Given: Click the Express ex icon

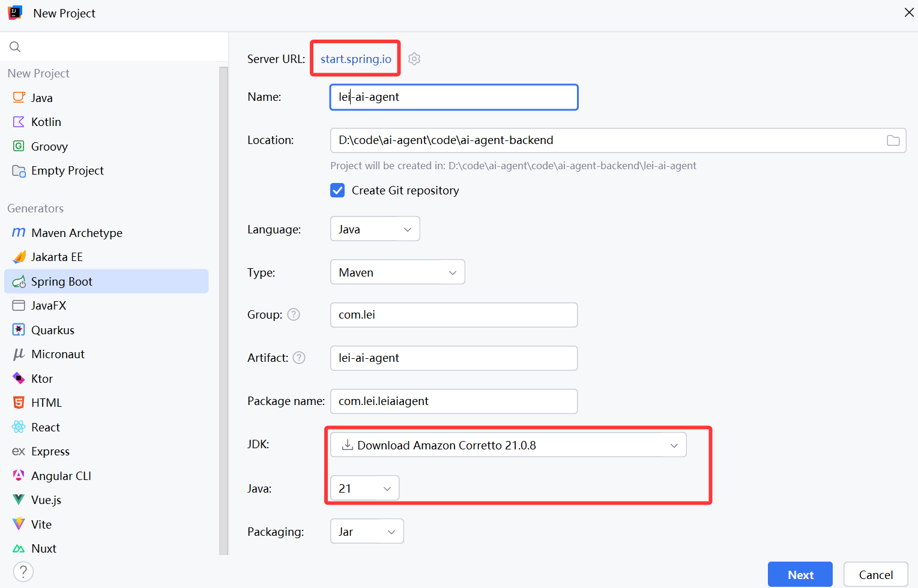Looking at the screenshot, I should 19,451.
